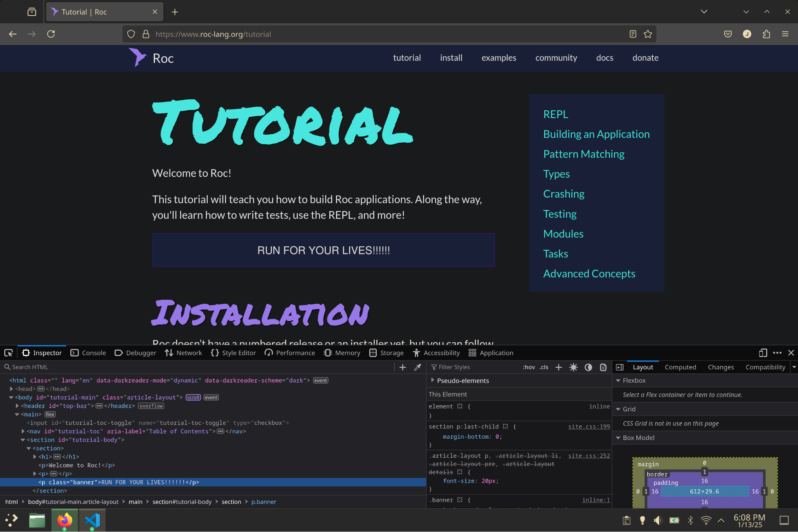798x532 pixels.
Task: Toggle print media simulation icon
Action: 603,367
